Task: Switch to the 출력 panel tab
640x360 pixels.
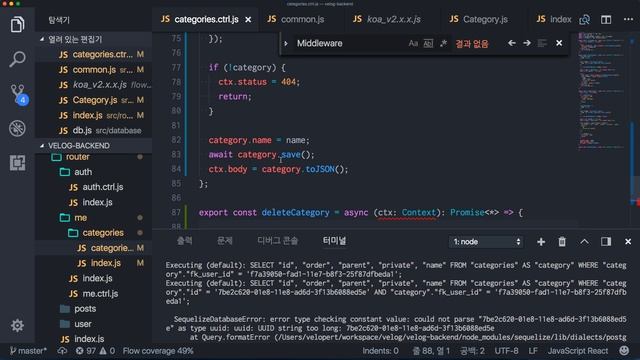Action: 184,241
